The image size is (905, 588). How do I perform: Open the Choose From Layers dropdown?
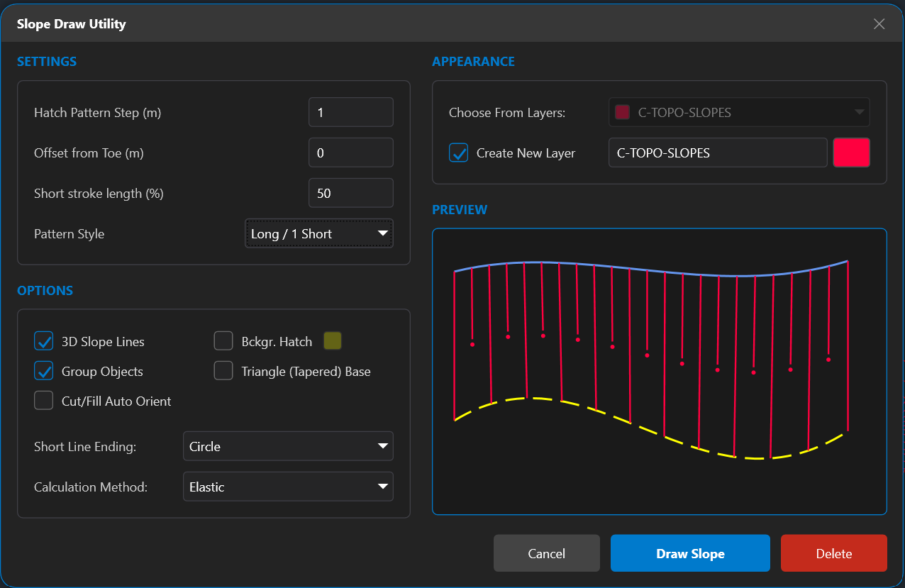coord(739,112)
